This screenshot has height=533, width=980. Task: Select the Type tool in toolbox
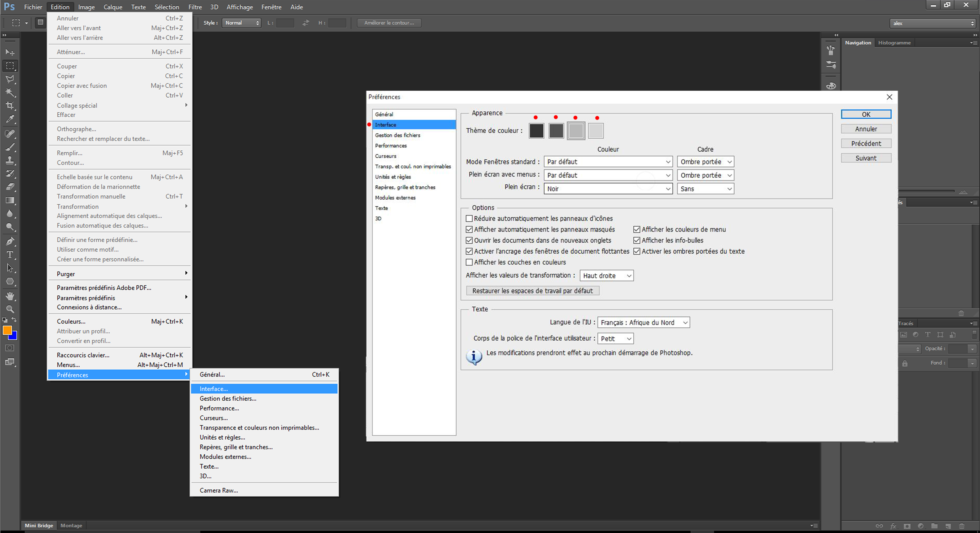coord(10,254)
